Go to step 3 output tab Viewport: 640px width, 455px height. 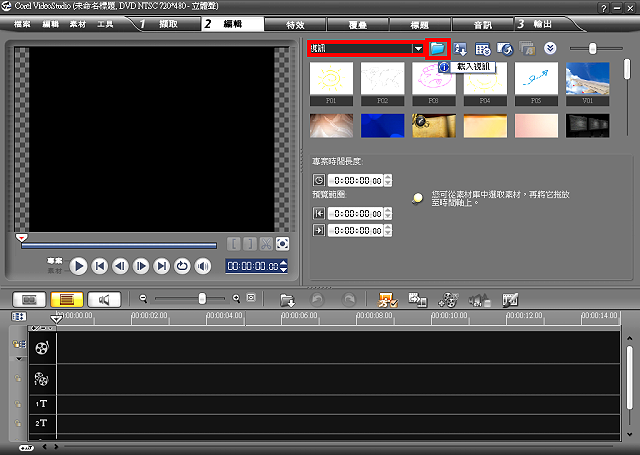544,24
